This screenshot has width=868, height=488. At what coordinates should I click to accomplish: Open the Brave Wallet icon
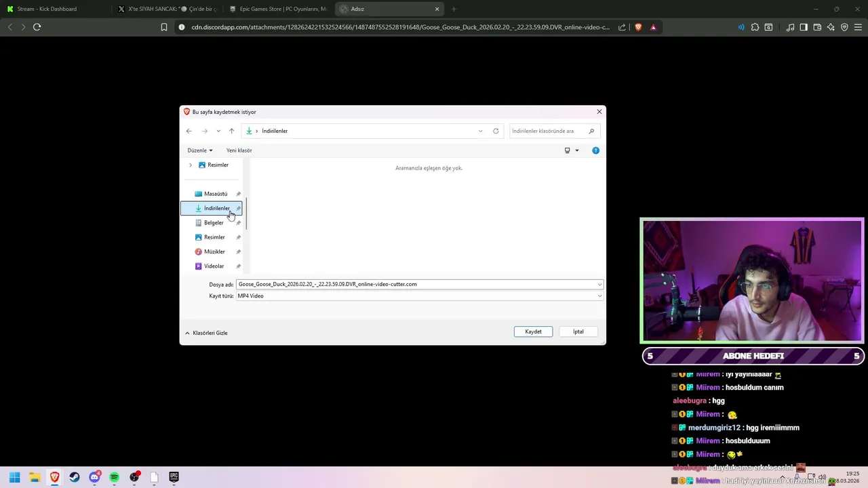click(x=817, y=27)
